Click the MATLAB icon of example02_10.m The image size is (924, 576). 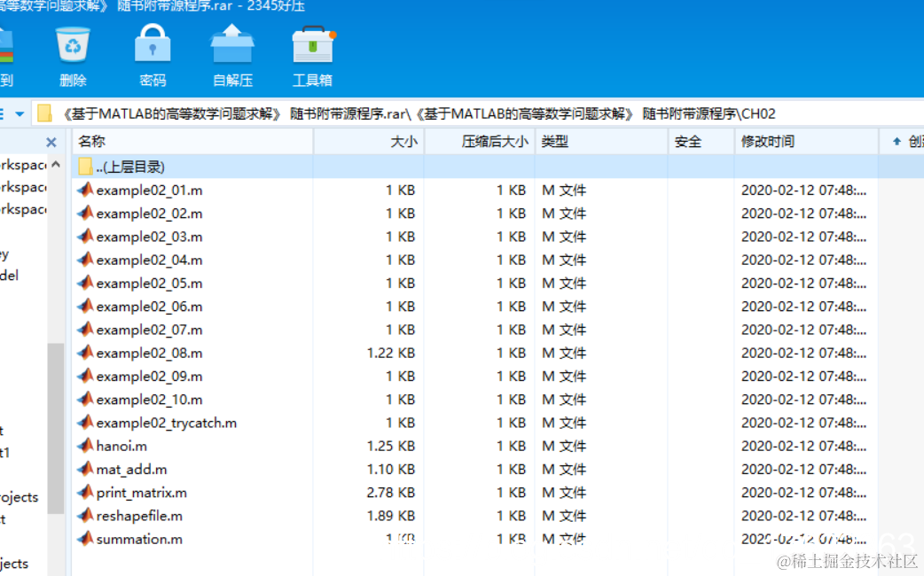[x=85, y=399]
